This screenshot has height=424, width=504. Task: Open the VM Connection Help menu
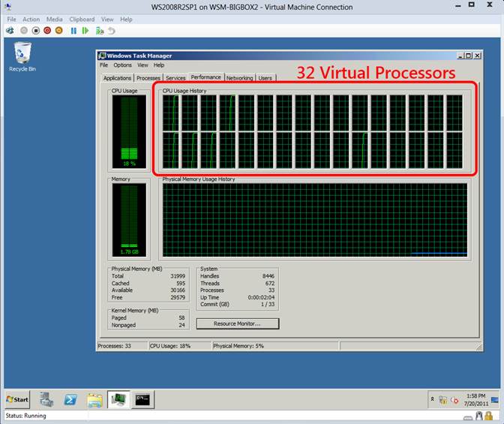tap(126, 20)
